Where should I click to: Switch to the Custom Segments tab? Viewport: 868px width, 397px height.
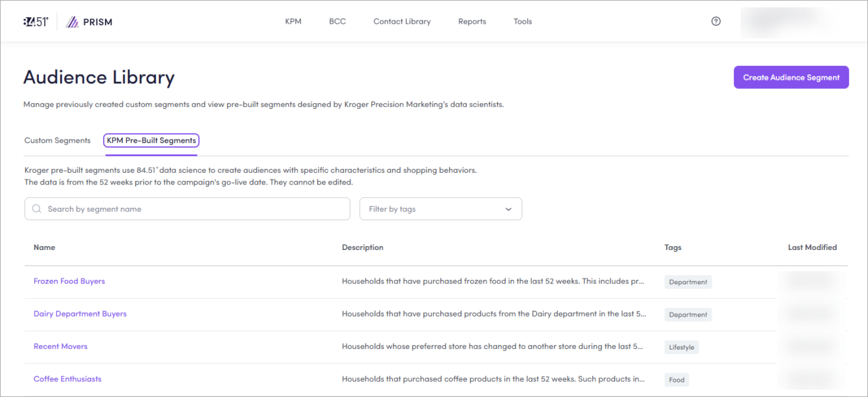(x=57, y=140)
